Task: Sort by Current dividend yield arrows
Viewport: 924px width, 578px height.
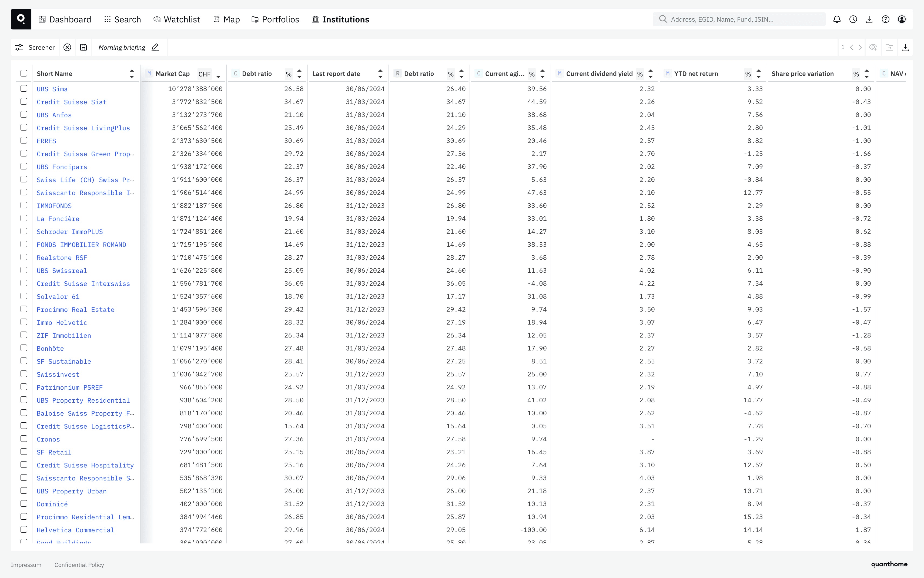Action: pos(650,74)
